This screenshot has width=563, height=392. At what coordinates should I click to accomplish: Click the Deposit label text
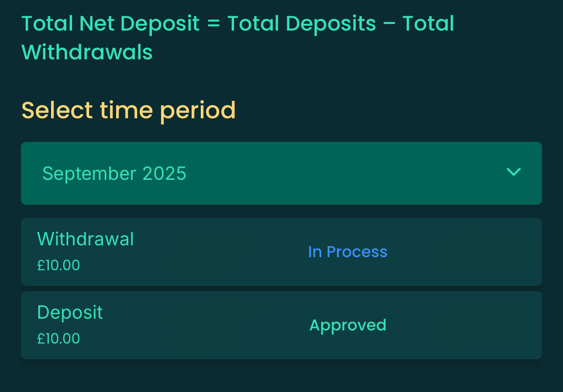tap(70, 312)
